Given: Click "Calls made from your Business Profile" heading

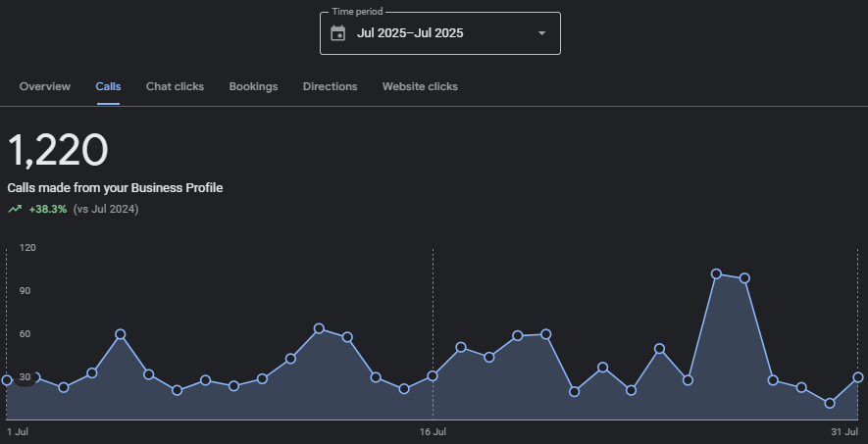Looking at the screenshot, I should pos(115,187).
